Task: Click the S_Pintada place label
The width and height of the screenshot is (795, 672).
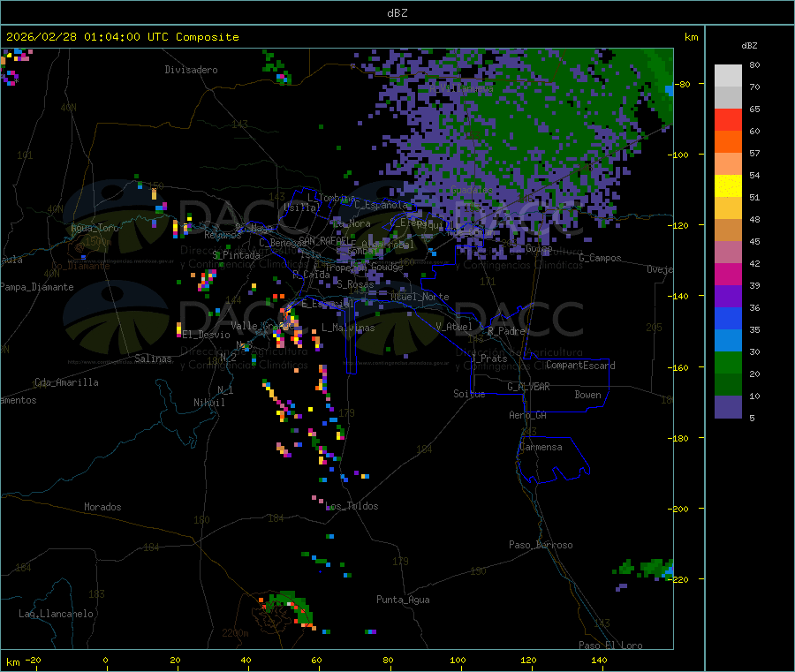Action: [x=236, y=255]
